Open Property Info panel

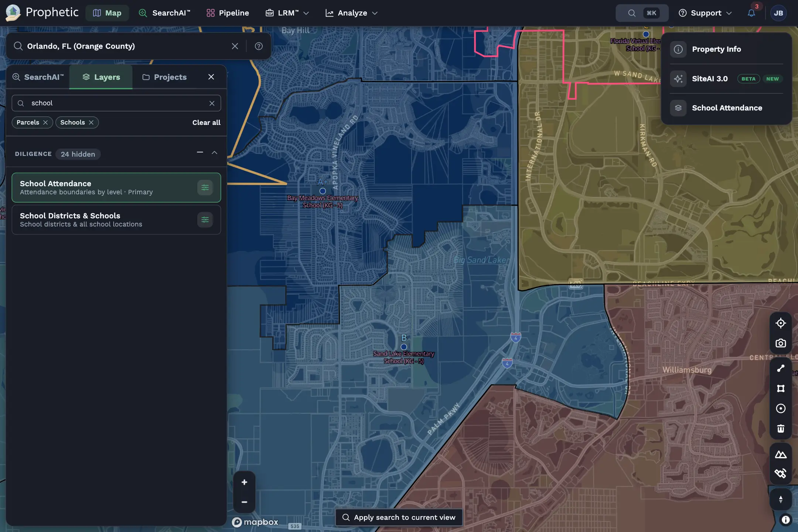coord(726,49)
